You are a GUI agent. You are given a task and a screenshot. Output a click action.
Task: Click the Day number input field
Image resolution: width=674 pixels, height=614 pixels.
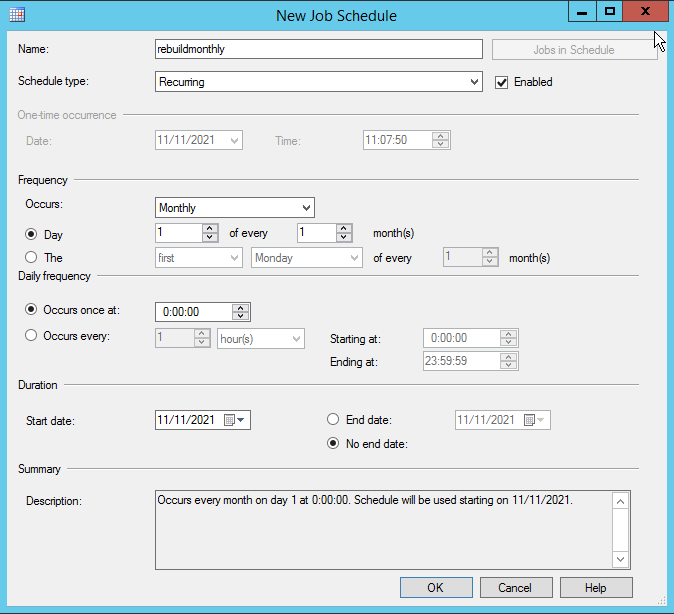click(x=179, y=233)
